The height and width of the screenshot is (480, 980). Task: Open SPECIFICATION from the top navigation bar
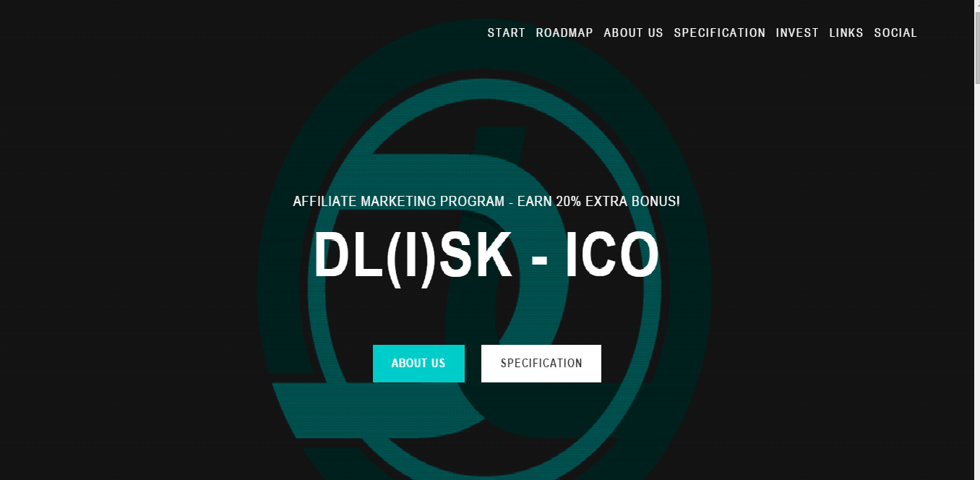point(720,33)
